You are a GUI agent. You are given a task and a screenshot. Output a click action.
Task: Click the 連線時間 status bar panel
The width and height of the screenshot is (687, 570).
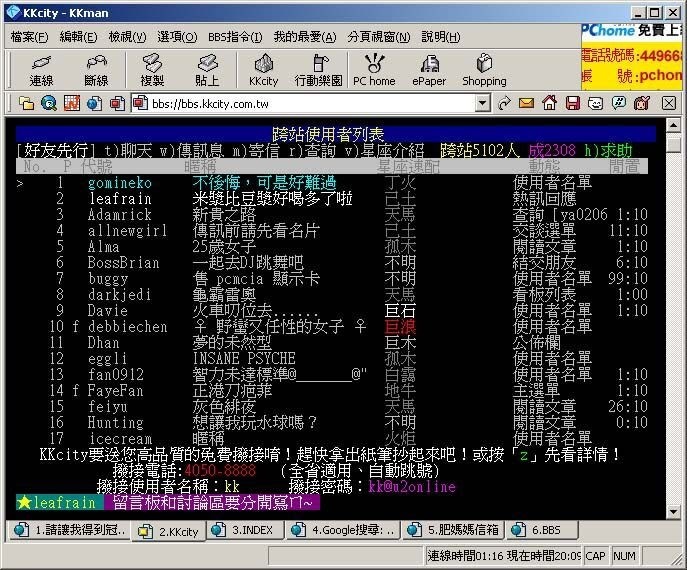click(x=503, y=556)
